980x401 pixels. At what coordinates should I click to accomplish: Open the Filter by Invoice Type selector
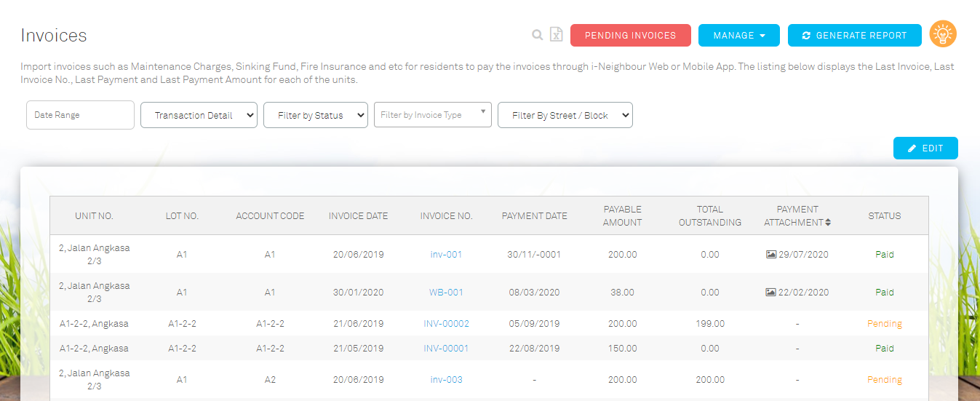(x=433, y=115)
